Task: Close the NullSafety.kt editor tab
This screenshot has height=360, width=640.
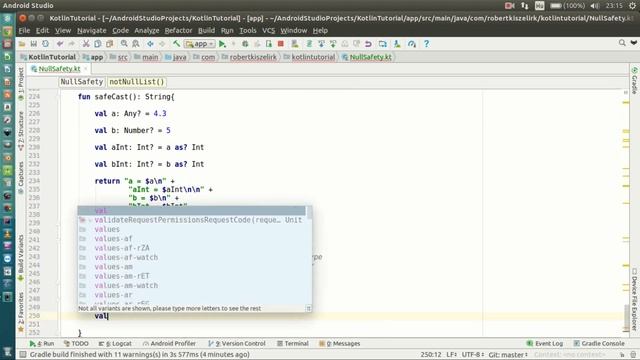Action: click(x=85, y=69)
